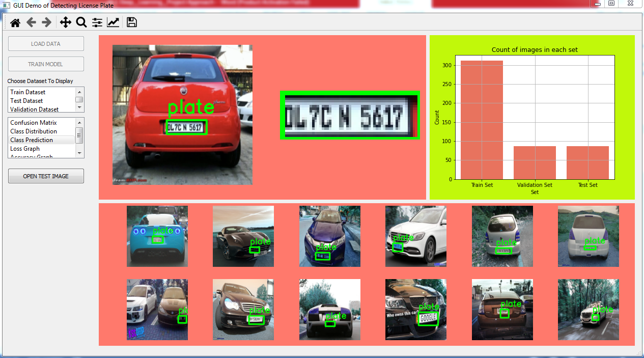
Task: Open the Configure subplots icon
Action: click(97, 22)
